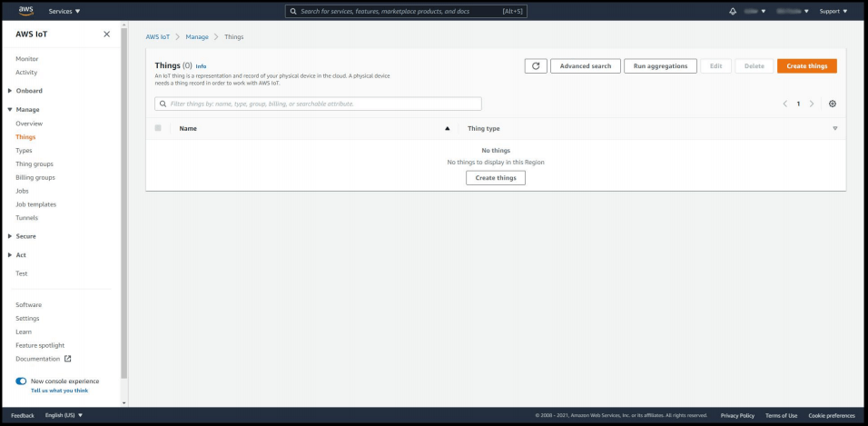The image size is (868, 426).
Task: Click Tell us what you think link
Action: (59, 391)
